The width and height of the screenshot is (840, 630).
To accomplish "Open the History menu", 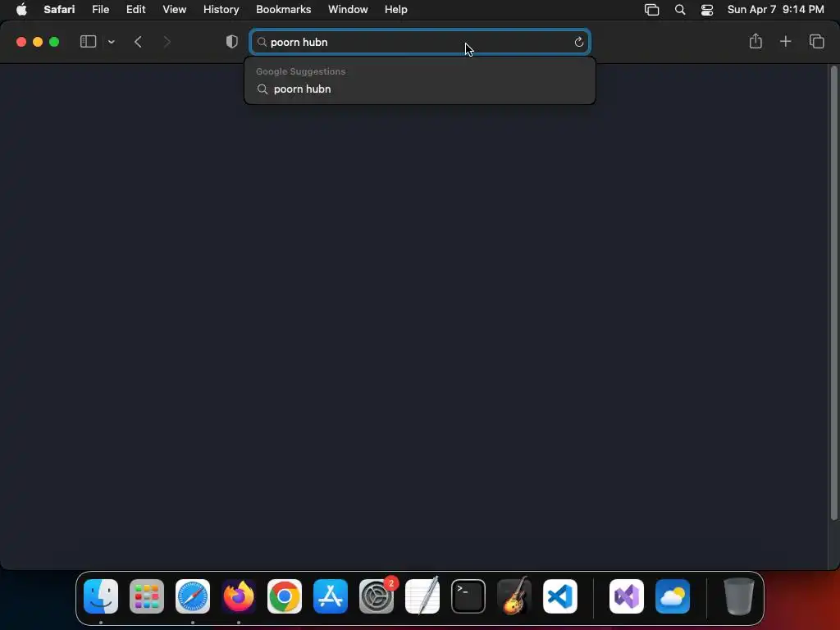I will (x=221, y=10).
